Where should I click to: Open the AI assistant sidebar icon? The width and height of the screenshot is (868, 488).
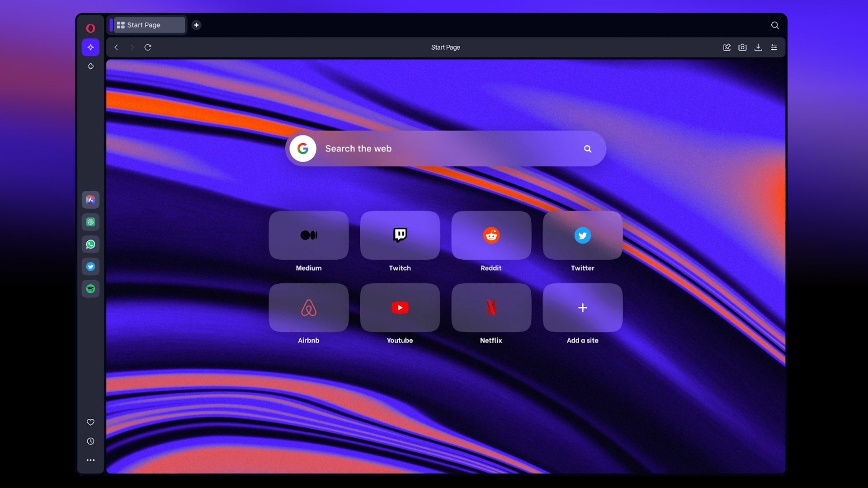tap(90, 47)
